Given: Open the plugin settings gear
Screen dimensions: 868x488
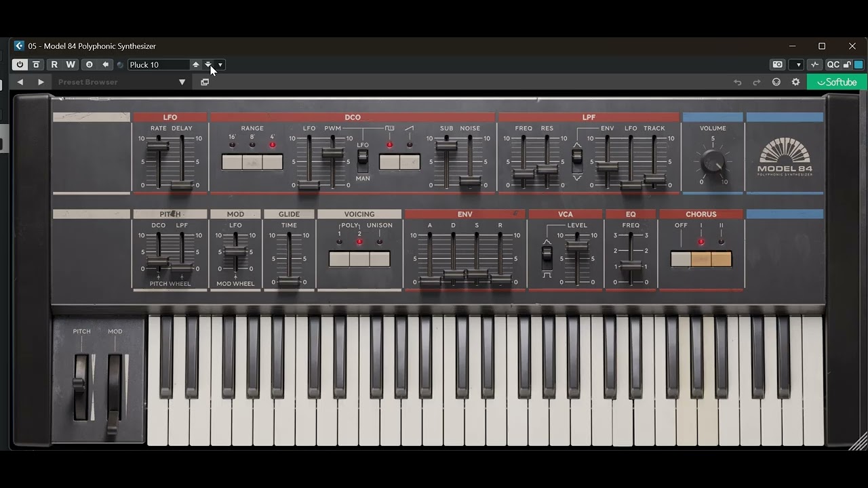Looking at the screenshot, I should [796, 82].
